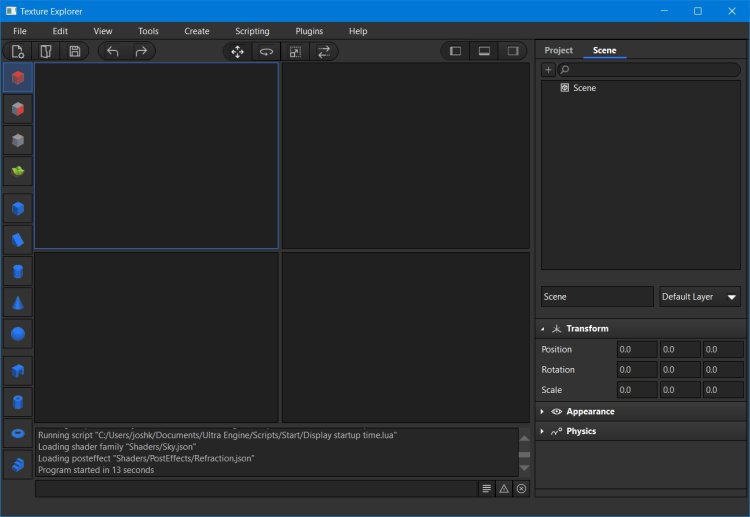This screenshot has width=750, height=517.
Task: Toggle the bottom console panel visibility
Action: point(484,51)
